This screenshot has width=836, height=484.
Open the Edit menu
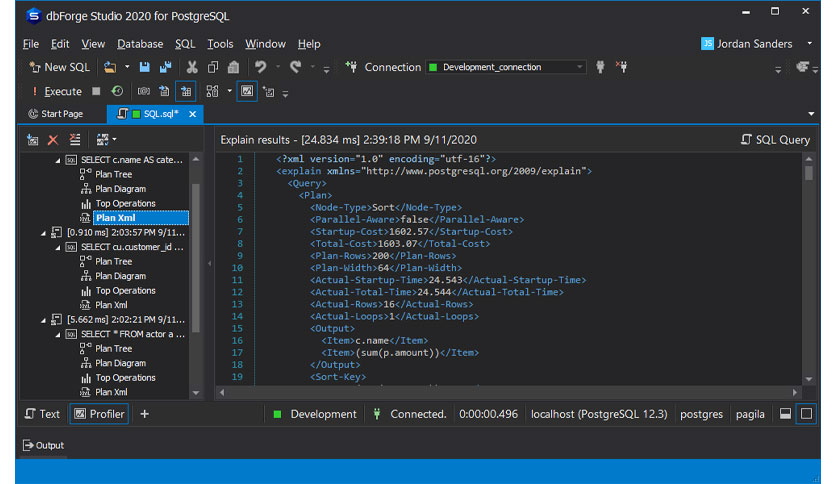point(60,44)
